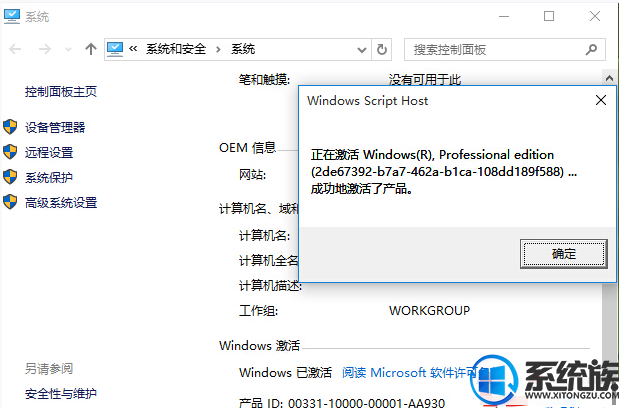Click the 成功地激活了产品 message text
The image size is (619, 408).
coord(362,189)
